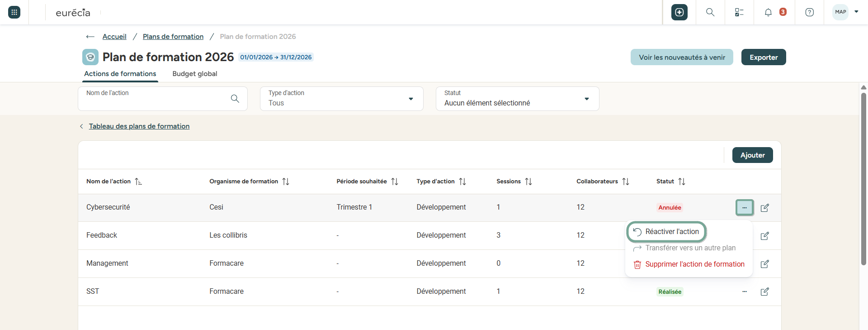This screenshot has height=330, width=868.
Task: Click the date range badge 01/01/2026 → 31/12/2026
Action: point(276,57)
